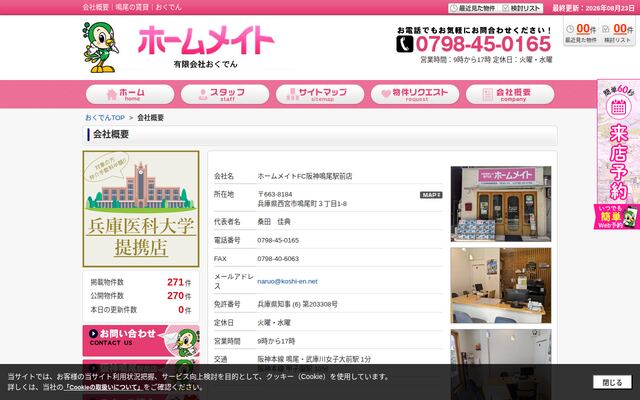Click the calendar icon on 来店予約 banner
Screen dimensions: 640x400
tap(618, 107)
